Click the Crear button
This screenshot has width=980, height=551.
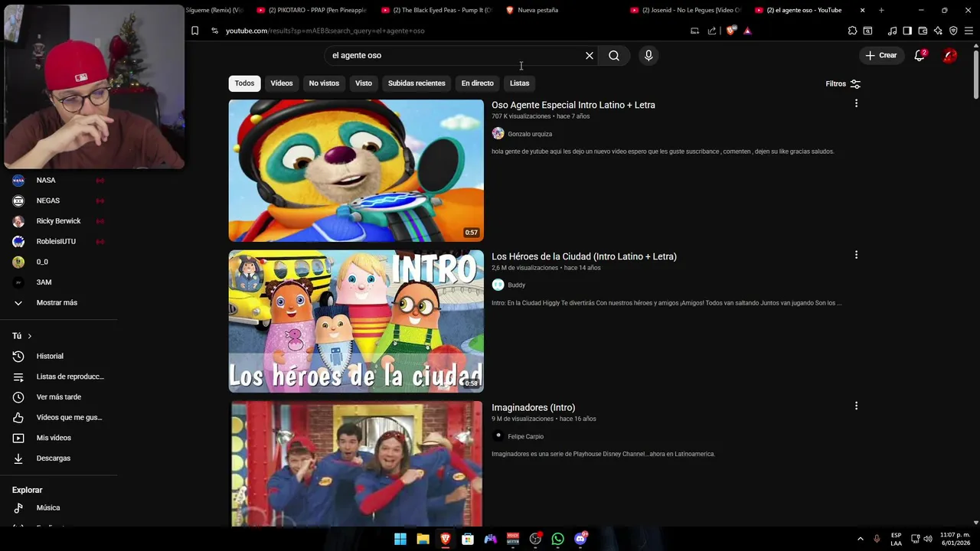pos(881,55)
